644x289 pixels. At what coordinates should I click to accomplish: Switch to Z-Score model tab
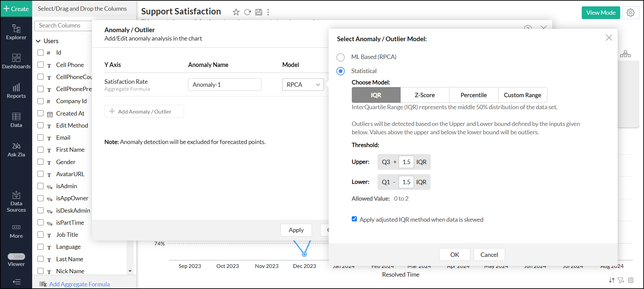424,95
